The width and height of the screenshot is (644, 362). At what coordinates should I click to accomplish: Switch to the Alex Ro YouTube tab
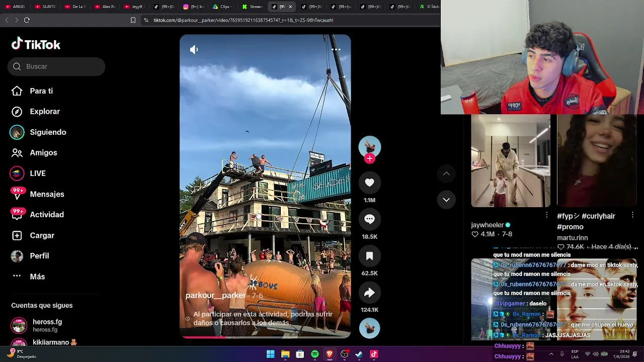105,7
